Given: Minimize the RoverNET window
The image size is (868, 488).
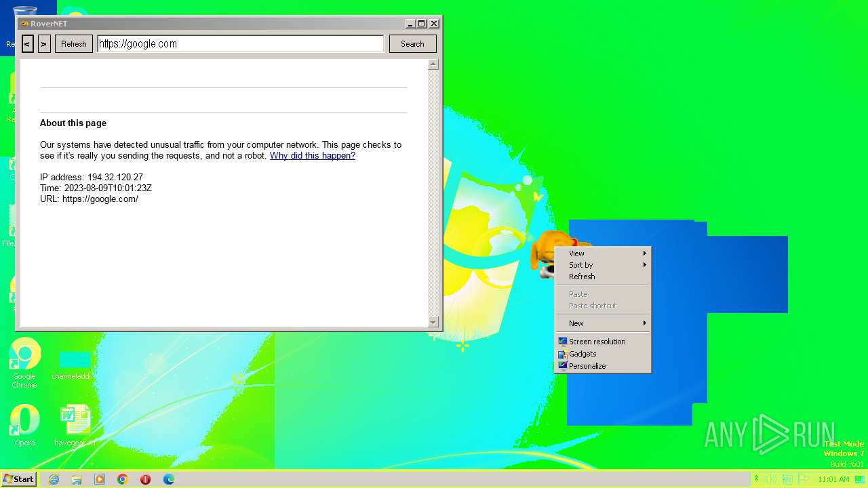Looking at the screenshot, I should click(410, 24).
